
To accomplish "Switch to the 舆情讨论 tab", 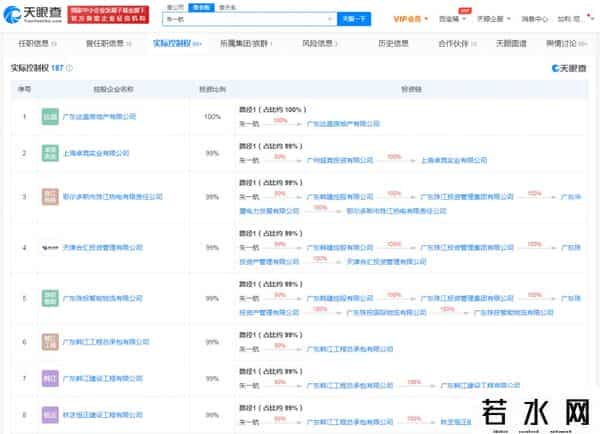I will tap(566, 44).
